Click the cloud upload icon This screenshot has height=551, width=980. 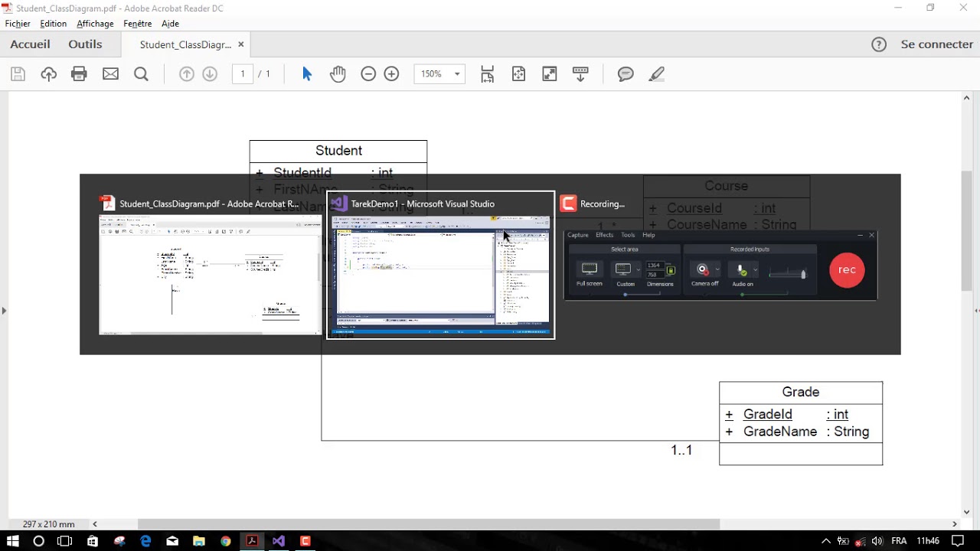point(49,74)
